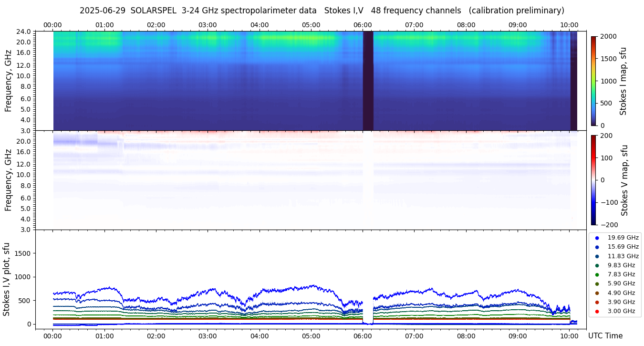This screenshot has width=644, height=346.
Task: Click the 11.83 GHz legend marker dot
Action: 597,256
